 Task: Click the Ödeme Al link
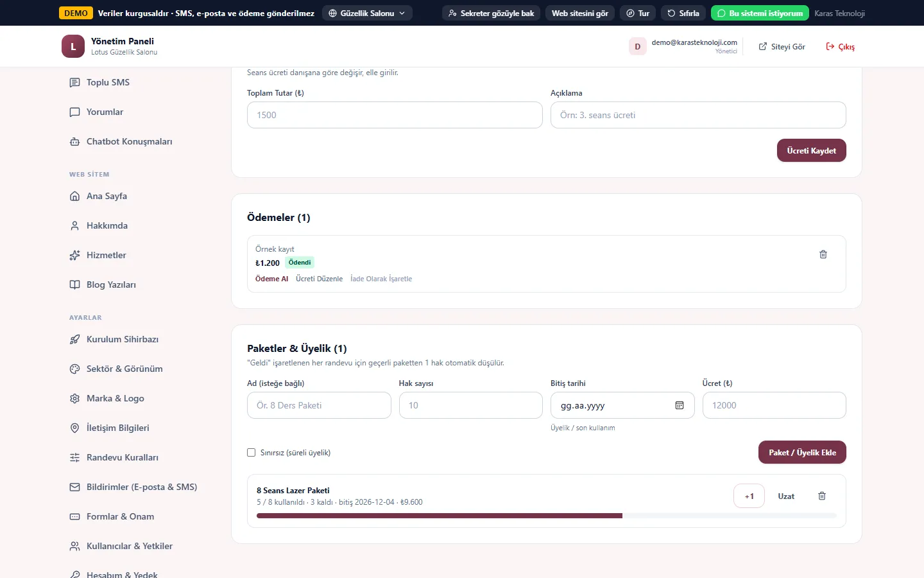(271, 279)
